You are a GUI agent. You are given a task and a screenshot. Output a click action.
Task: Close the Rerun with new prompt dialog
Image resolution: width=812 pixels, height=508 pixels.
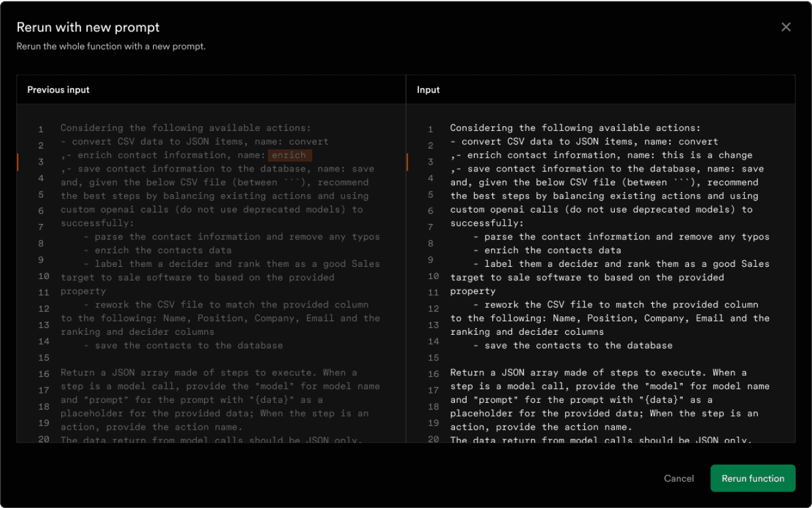click(x=786, y=26)
